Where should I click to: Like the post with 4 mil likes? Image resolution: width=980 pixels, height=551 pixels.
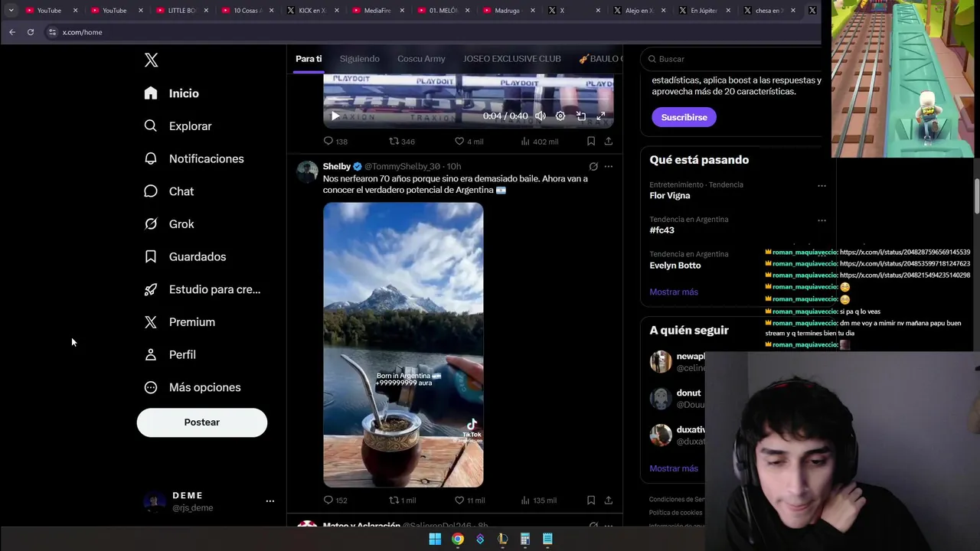[469, 142]
